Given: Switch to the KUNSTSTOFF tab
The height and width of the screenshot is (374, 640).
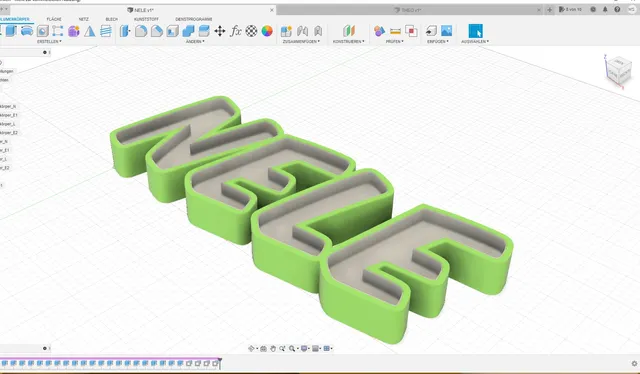Looking at the screenshot, I should 146,19.
